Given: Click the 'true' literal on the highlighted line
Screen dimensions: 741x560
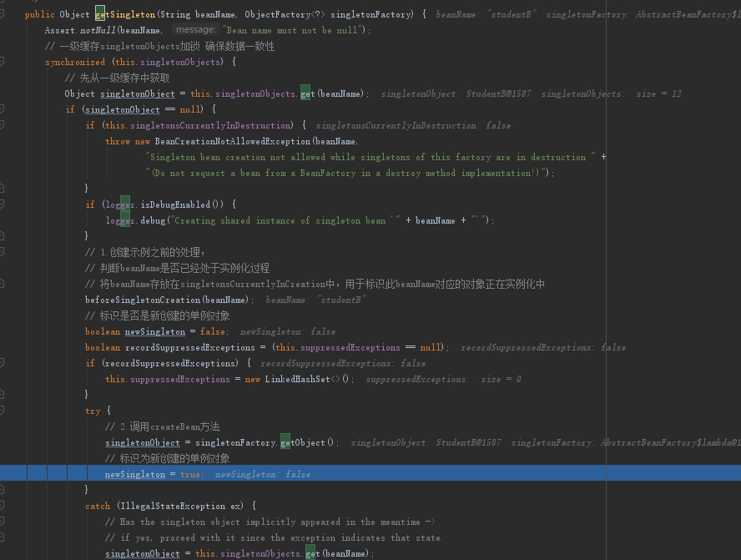Looking at the screenshot, I should [190, 474].
